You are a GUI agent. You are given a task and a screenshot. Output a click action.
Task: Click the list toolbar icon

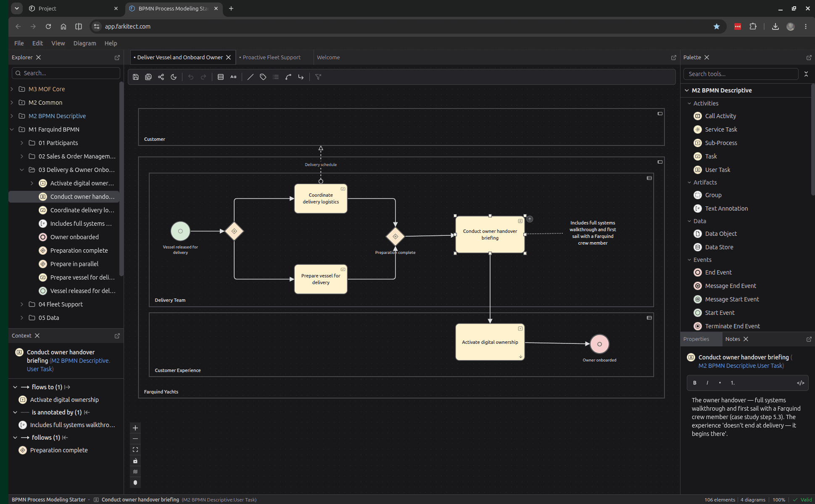point(276,77)
